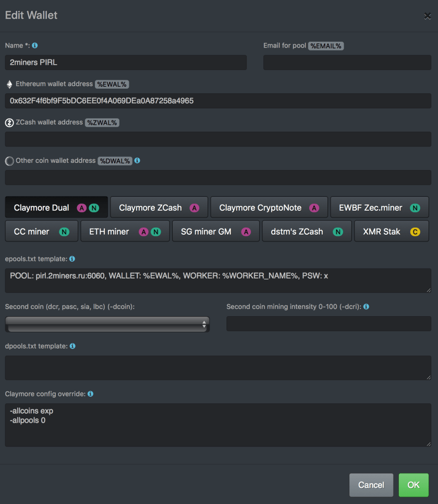Click the green N badge on ETH miner
The height and width of the screenshot is (504, 438).
(156, 232)
